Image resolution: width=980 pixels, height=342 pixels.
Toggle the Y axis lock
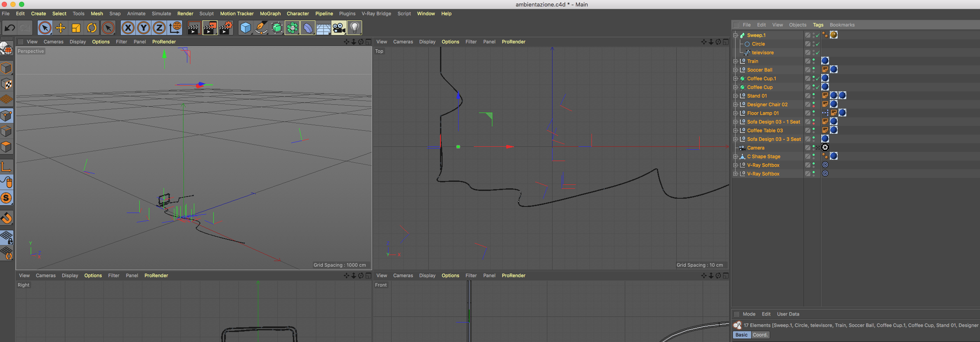tap(143, 28)
